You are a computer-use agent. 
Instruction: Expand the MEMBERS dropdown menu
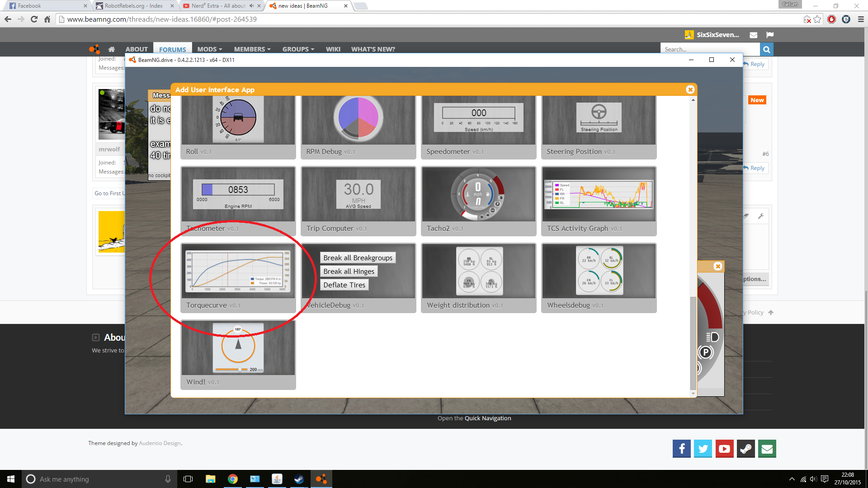pos(252,49)
